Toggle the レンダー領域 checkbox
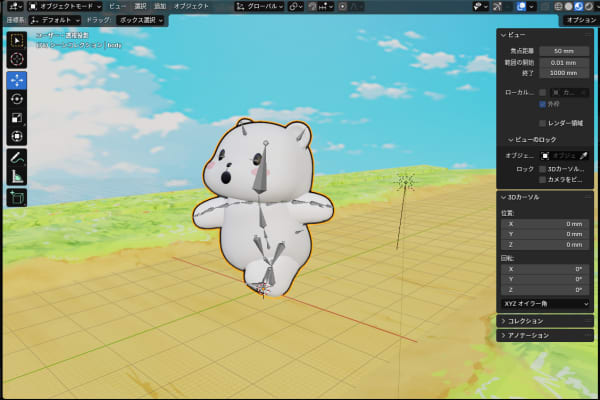 543,122
